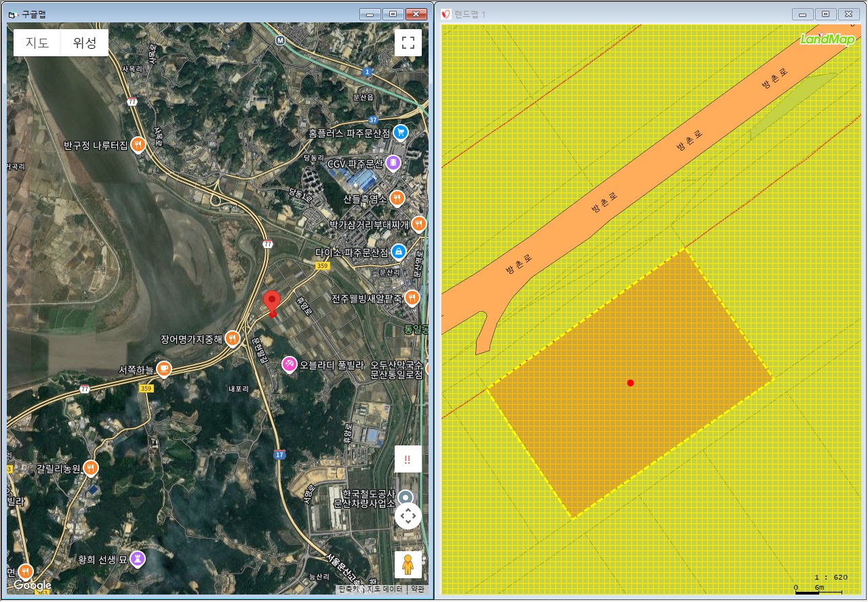Open the 다이소 파주문산점 store marker
Image resolution: width=868 pixels, height=602 pixels.
pos(399,252)
